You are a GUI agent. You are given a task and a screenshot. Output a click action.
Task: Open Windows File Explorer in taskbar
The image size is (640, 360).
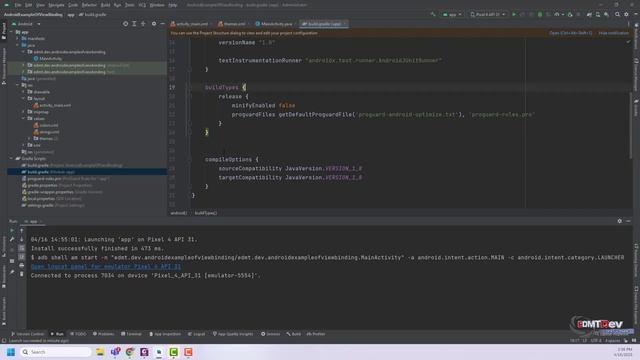[100, 352]
